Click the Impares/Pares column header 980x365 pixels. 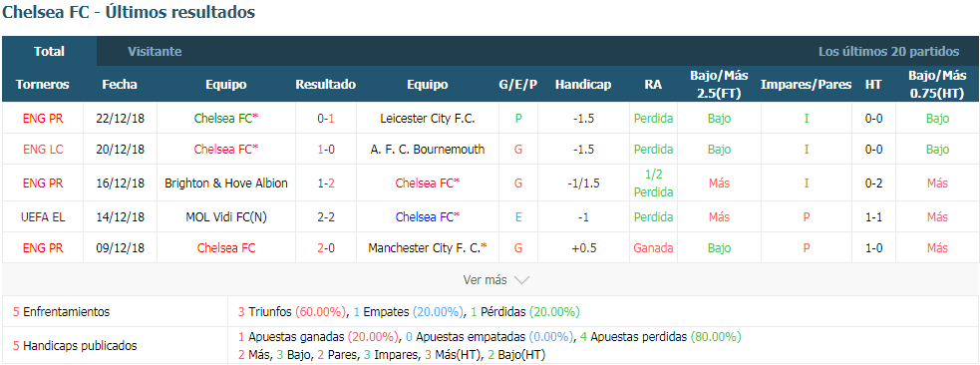pos(807,85)
